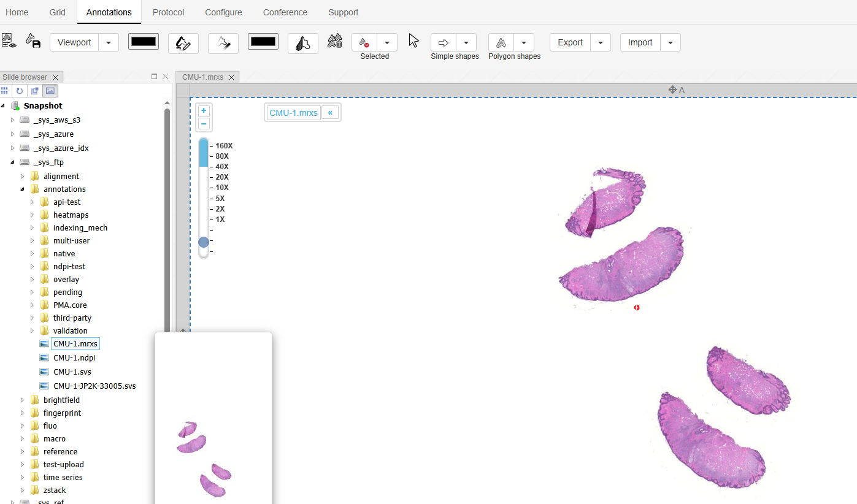Click the first black color swatch
Image resolution: width=857 pixels, height=504 pixels.
pyautogui.click(x=144, y=42)
